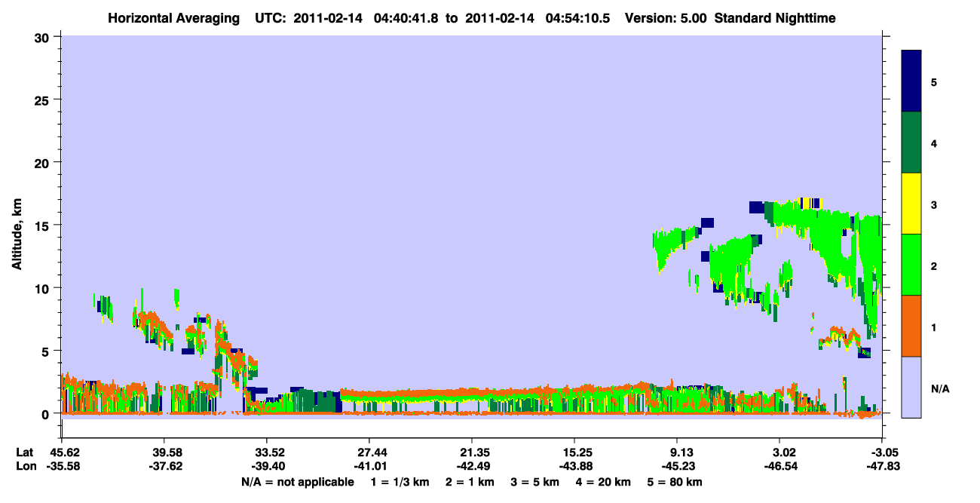Viewport: 980px width, 503px height.
Task: Click the dark blue color bar segment 5
Action: pos(911,81)
